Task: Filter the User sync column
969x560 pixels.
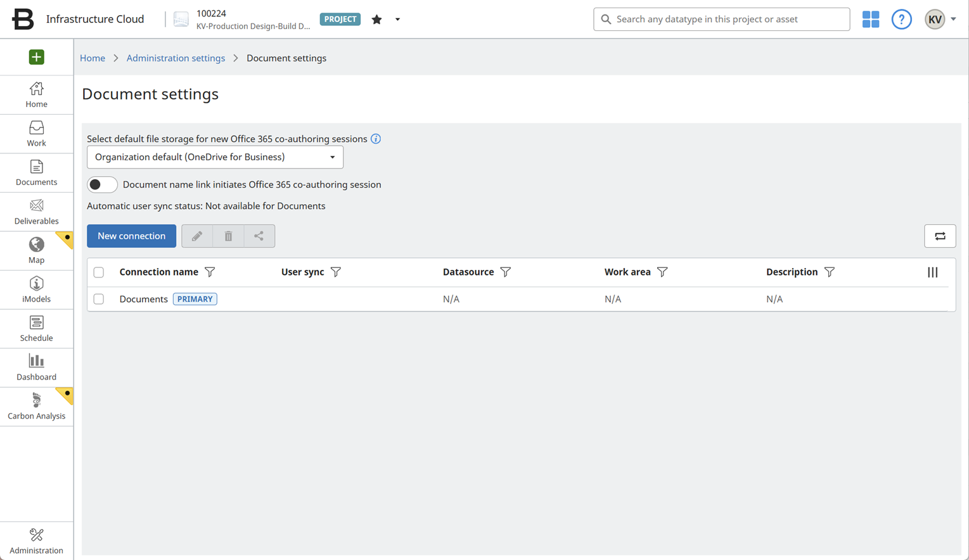Action: point(336,272)
